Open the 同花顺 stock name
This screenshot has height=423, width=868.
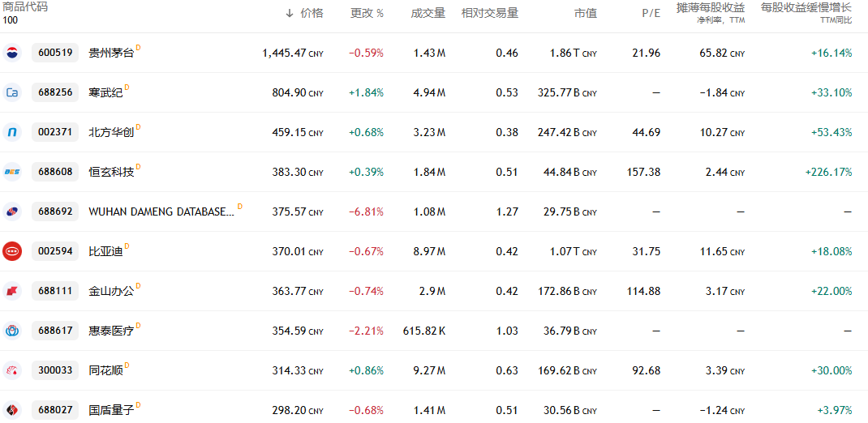pos(105,371)
